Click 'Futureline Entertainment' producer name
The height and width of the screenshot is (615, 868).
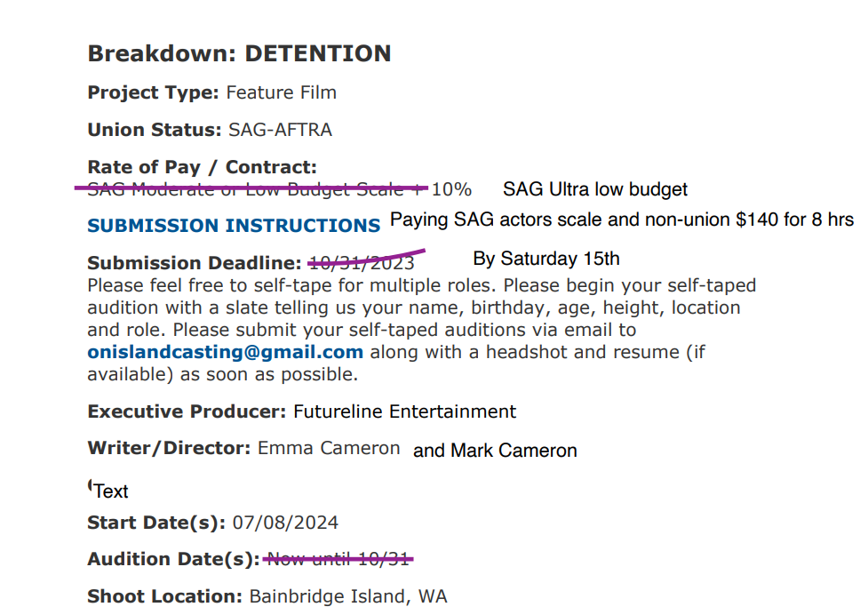click(404, 411)
